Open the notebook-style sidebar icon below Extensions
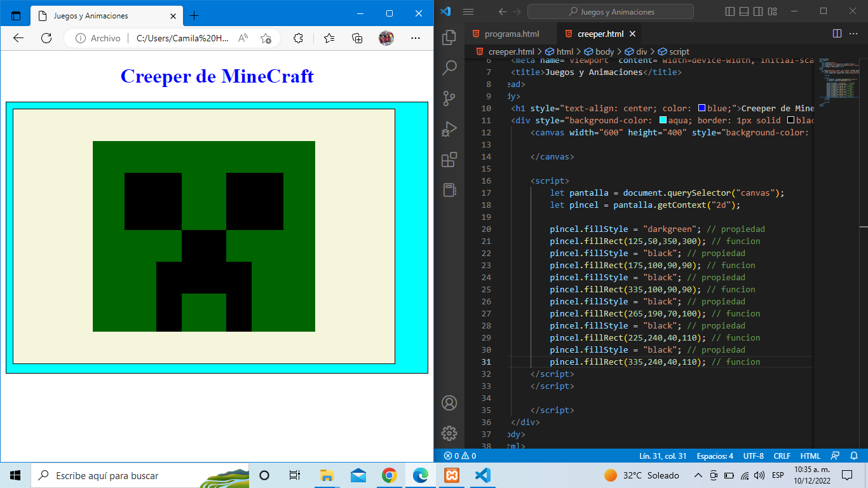Image resolution: width=868 pixels, height=488 pixels. tap(449, 189)
